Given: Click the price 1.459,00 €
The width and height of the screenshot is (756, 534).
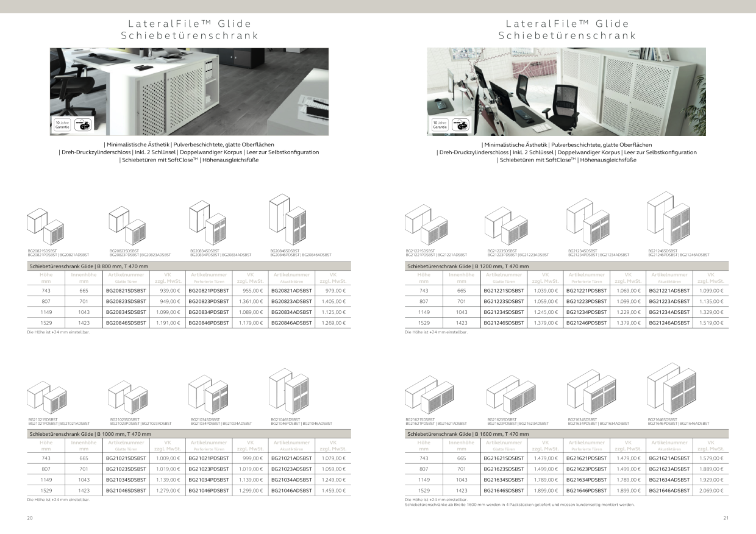Looking at the screenshot, I should click(x=333, y=490).
